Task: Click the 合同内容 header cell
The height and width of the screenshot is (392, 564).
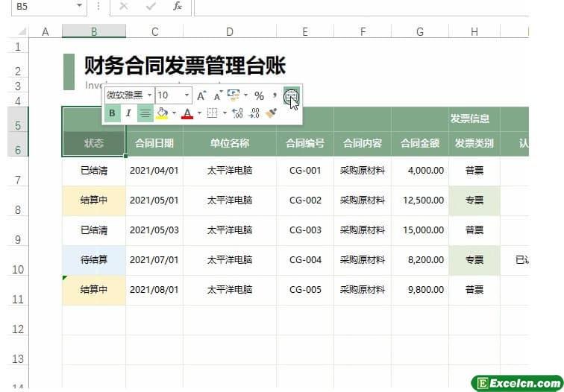Action: click(x=363, y=143)
